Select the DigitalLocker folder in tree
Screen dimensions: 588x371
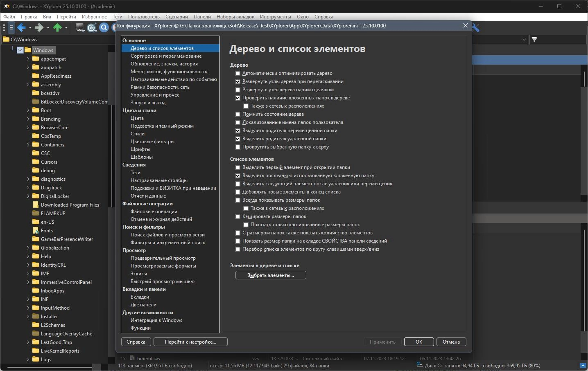click(55, 196)
